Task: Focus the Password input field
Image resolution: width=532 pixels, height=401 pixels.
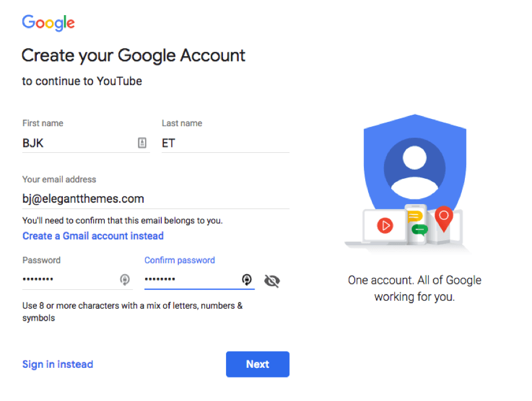Action: (66, 279)
